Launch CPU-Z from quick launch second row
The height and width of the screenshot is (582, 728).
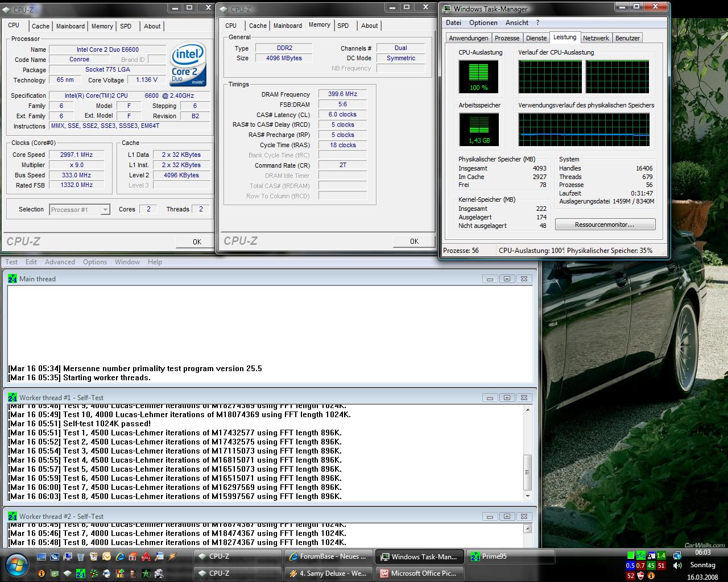coord(68,573)
